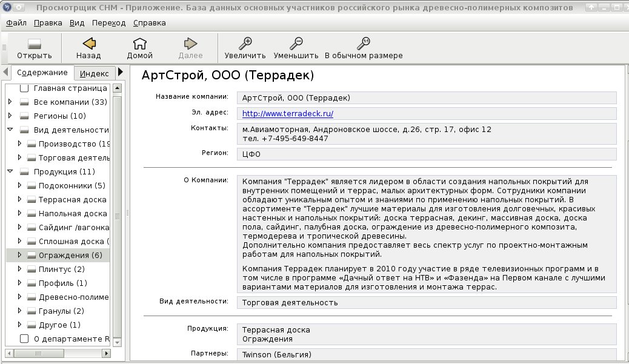The width and height of the screenshot is (629, 364).
Task: Click the book icon beside Гранулы (2)
Action: coord(32,311)
